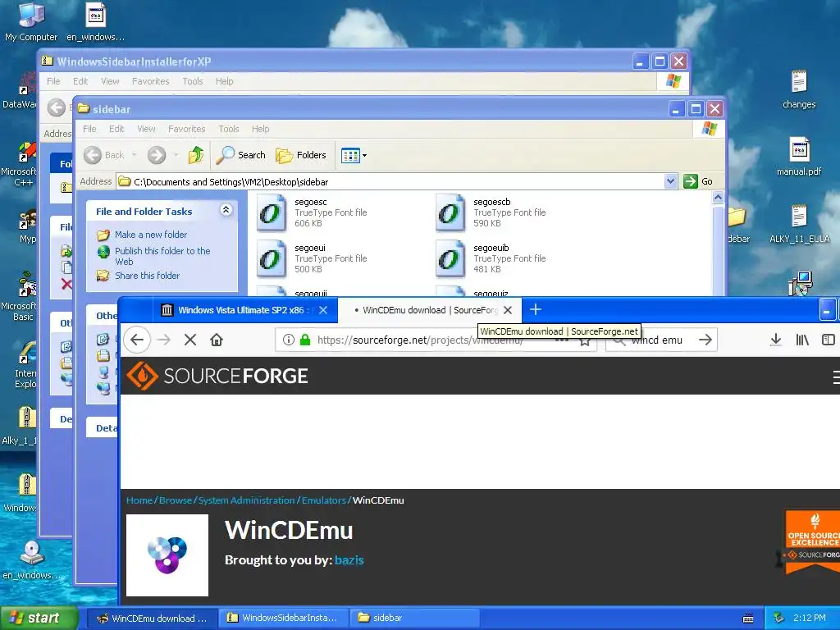Collapse File and Folder Tasks panel
Viewport: 840px width, 630px height.
pos(226,210)
